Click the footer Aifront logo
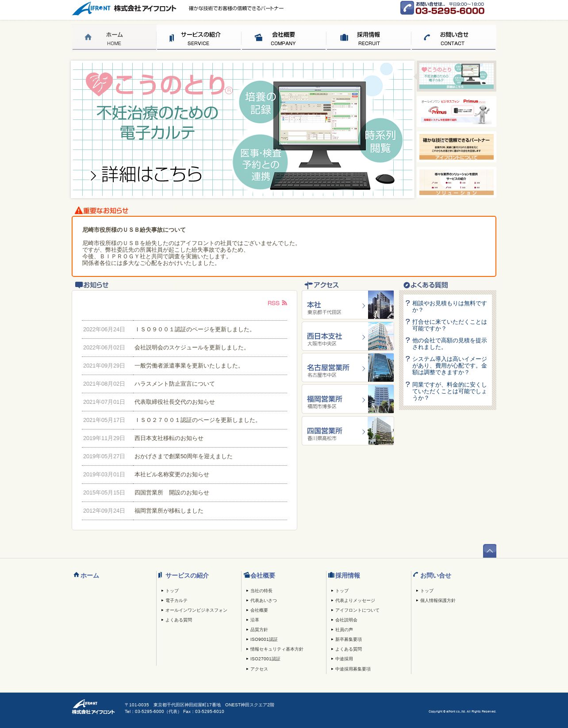The image size is (568, 728). [x=93, y=707]
